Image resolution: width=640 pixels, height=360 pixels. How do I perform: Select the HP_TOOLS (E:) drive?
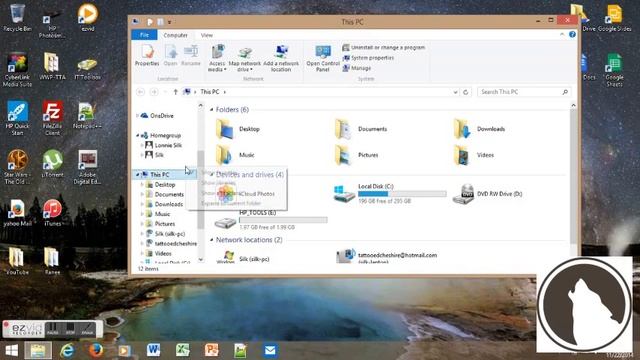coord(271,220)
